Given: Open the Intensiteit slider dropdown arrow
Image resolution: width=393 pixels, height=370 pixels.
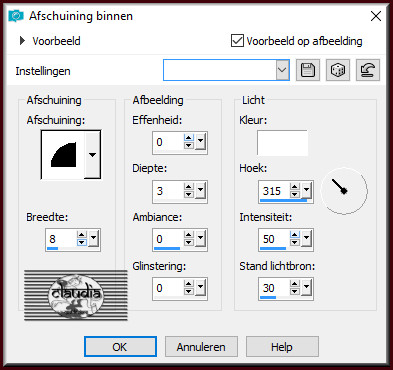Looking at the screenshot, I should pos(306,239).
